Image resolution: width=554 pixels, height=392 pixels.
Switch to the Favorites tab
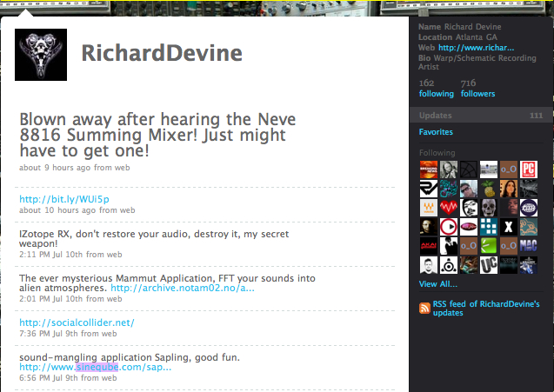point(436,132)
